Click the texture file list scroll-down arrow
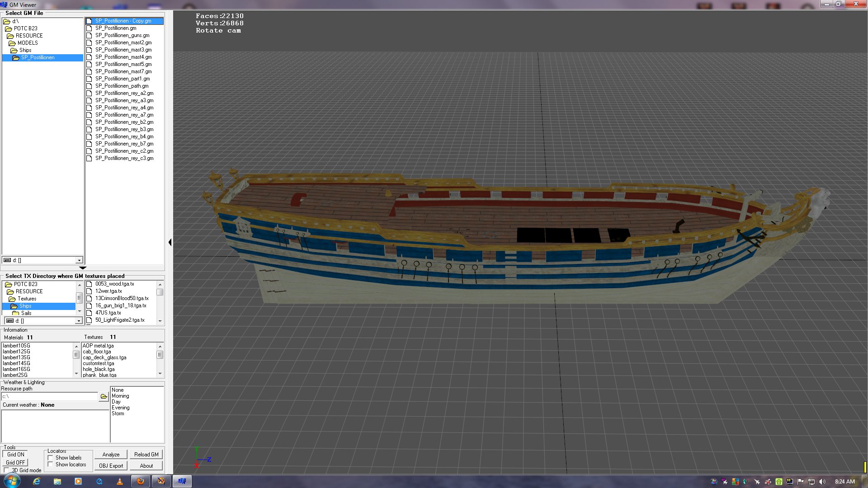 coord(160,321)
